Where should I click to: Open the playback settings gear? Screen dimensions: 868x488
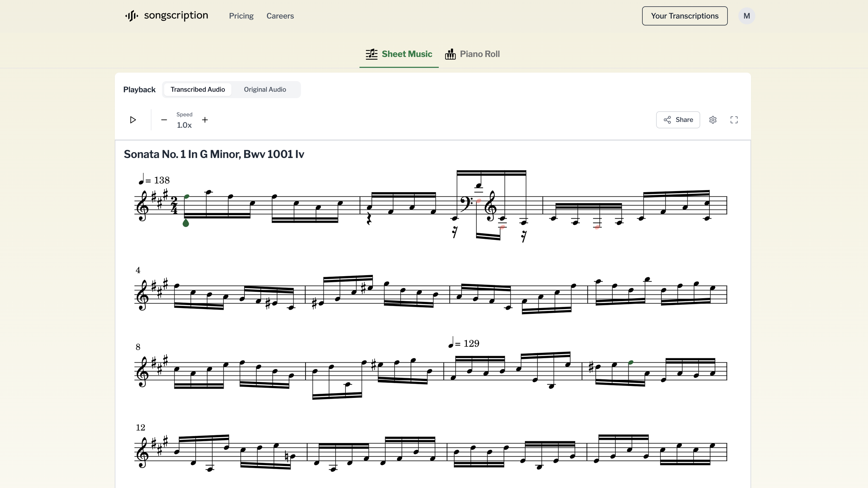pos(712,120)
